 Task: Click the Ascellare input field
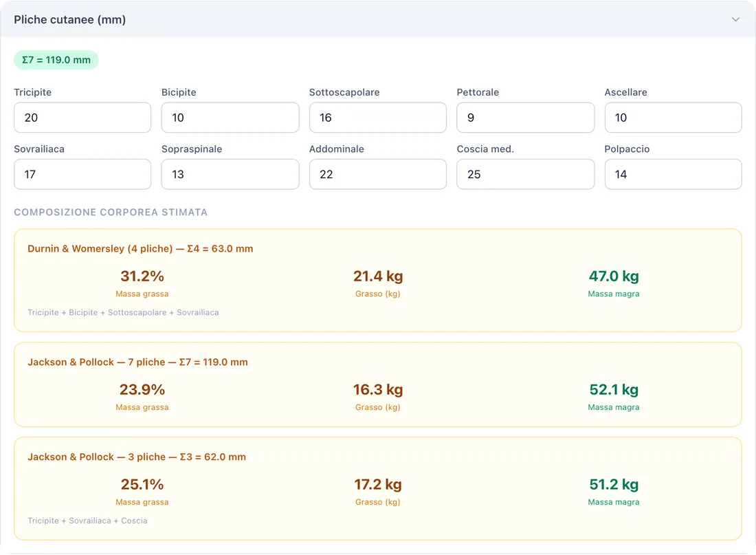point(673,118)
